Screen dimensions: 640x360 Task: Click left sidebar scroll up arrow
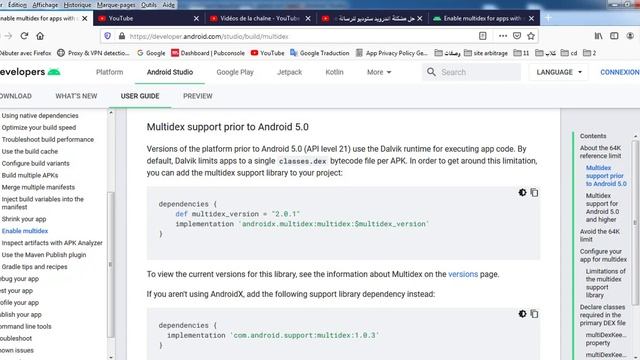pos(111,112)
